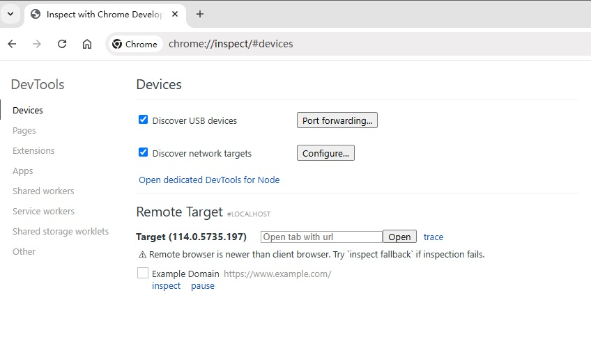
Task: Click the Chrome site info chip
Action: [x=135, y=44]
